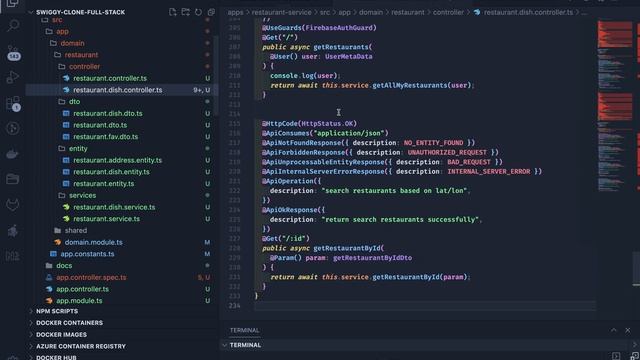Maximize the terminal panel with the chevron-up
Screen dimensions: 640x360
click(x=613, y=330)
